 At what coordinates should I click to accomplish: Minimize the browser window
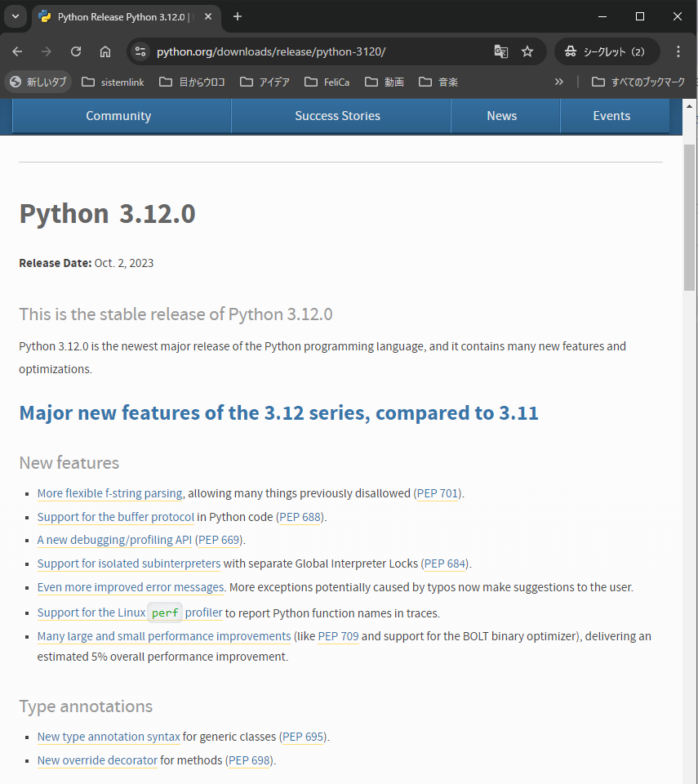click(602, 16)
